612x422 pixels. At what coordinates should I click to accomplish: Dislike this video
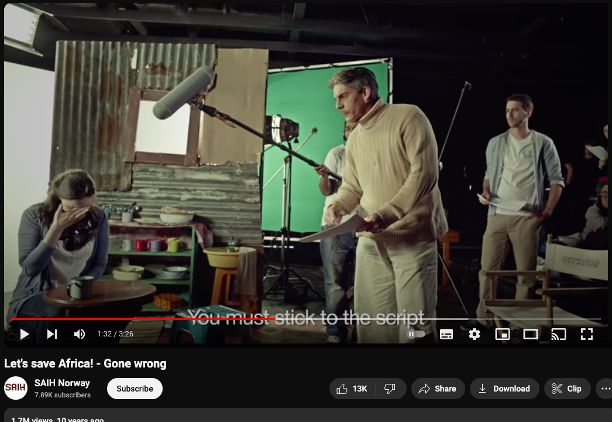390,389
